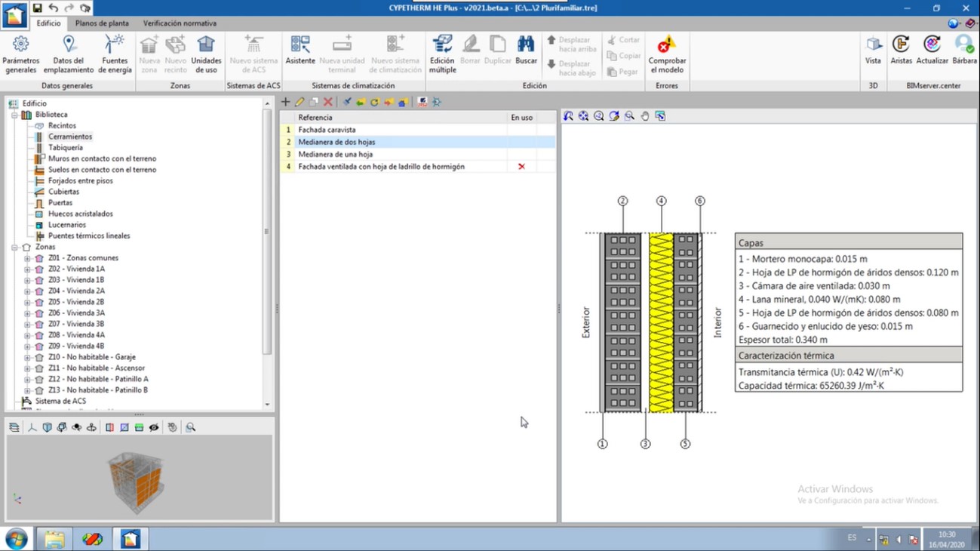Viewport: 980px width, 551px height.
Task: Open Verificación normativa tab
Action: [180, 23]
